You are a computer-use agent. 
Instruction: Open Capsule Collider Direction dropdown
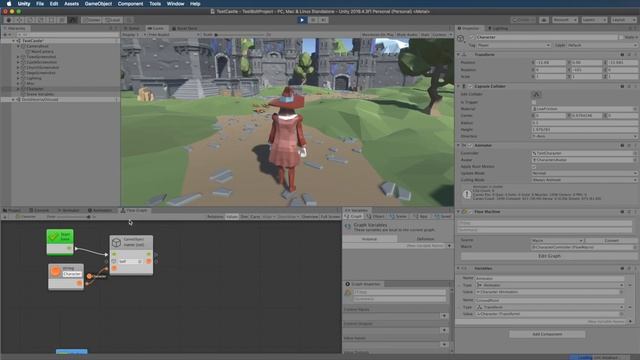pos(584,136)
